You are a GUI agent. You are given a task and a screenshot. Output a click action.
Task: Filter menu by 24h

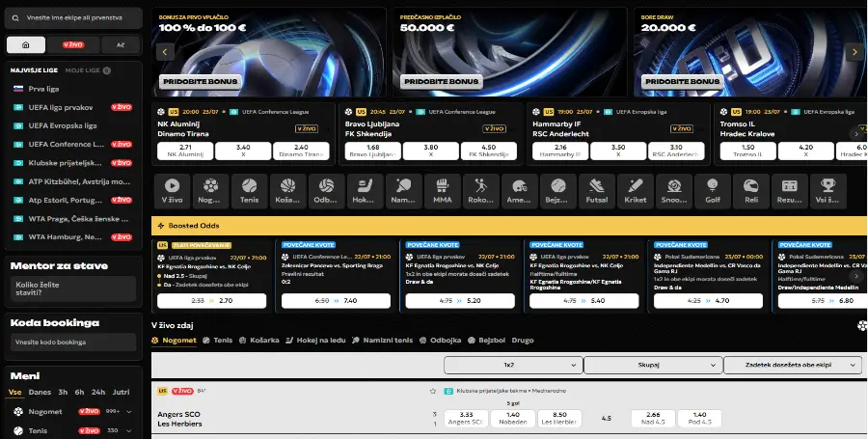click(98, 392)
